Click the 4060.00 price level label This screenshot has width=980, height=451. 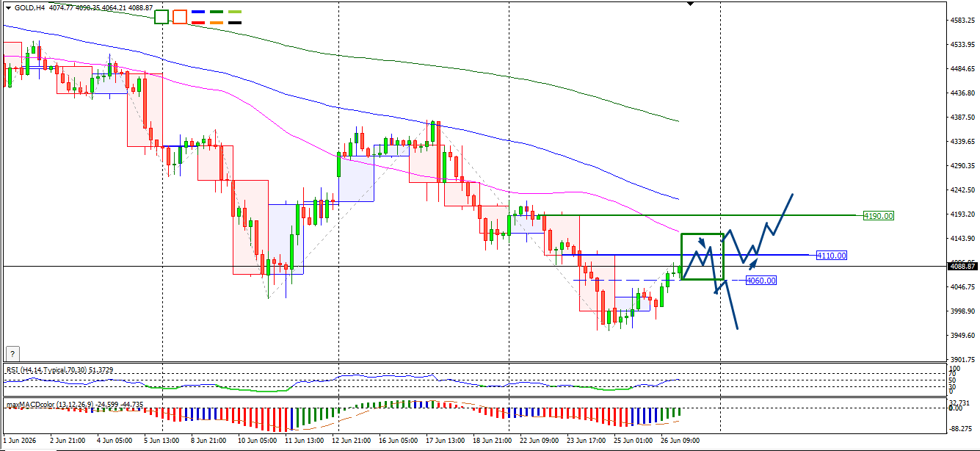[761, 281]
